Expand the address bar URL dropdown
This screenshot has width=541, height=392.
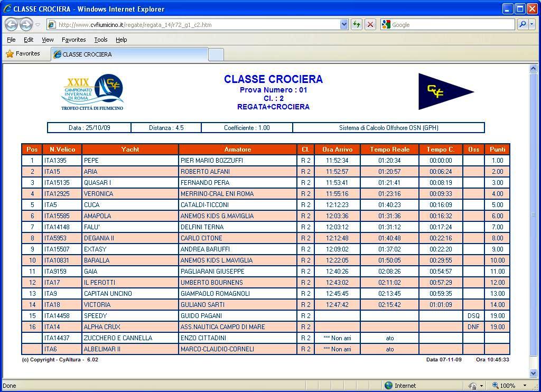tap(344, 24)
